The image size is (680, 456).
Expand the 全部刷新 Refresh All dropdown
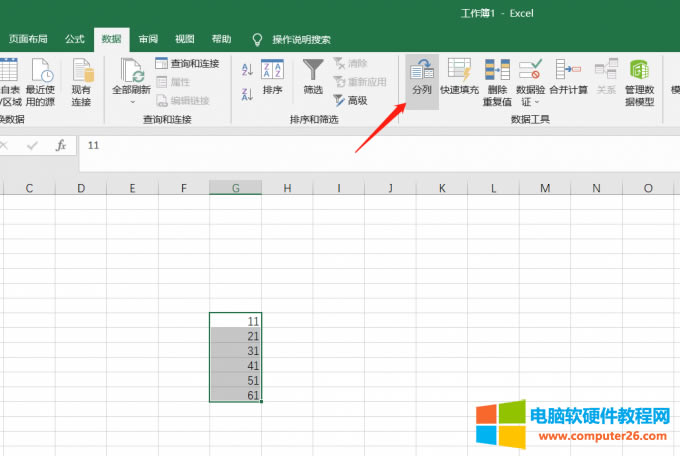(131, 102)
